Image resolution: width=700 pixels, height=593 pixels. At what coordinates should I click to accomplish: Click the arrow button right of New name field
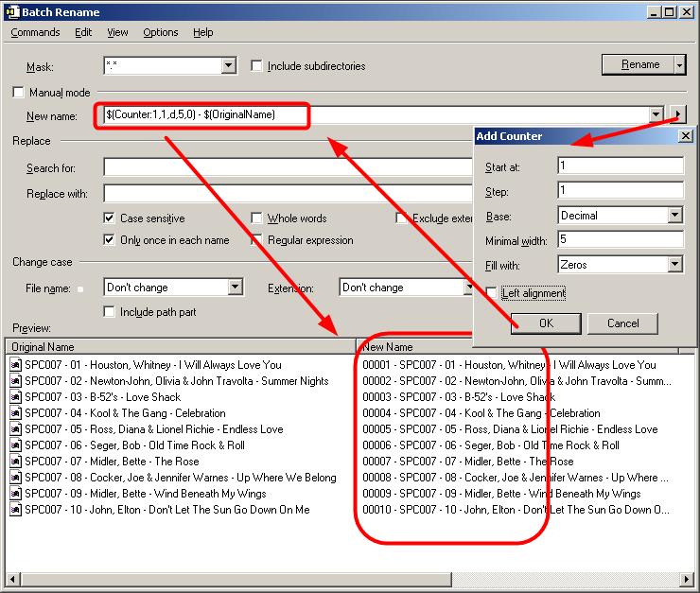coord(677,115)
